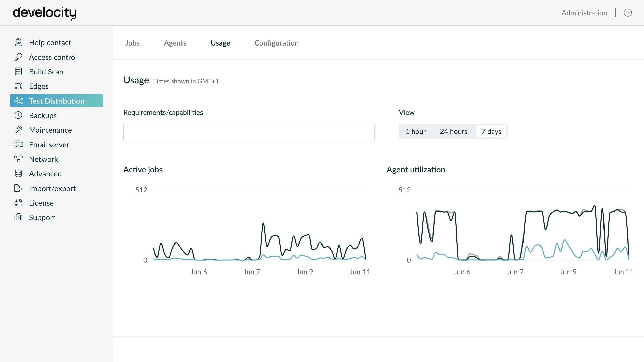Click the Develocity logo

point(45,13)
